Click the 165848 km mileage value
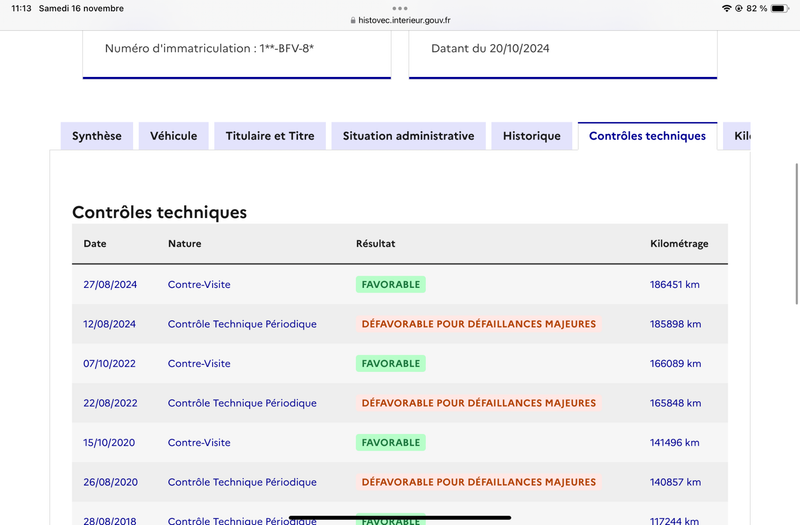Image resolution: width=800 pixels, height=525 pixels. pyautogui.click(x=676, y=403)
